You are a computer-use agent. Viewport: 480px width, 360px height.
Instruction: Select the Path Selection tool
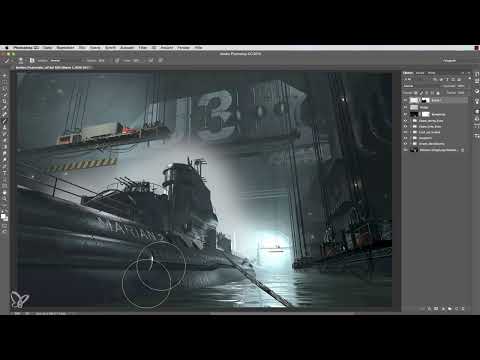coord(4,179)
